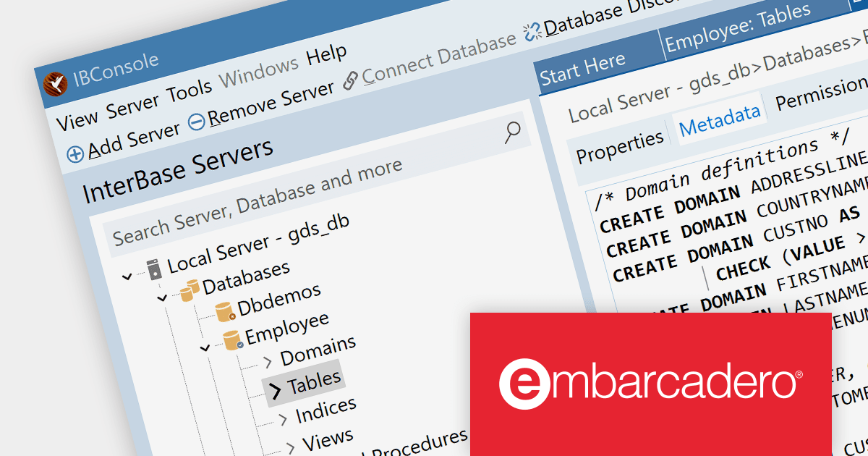Screen dimensions: 868x456
Task: Open the Help menu
Action: [x=327, y=56]
